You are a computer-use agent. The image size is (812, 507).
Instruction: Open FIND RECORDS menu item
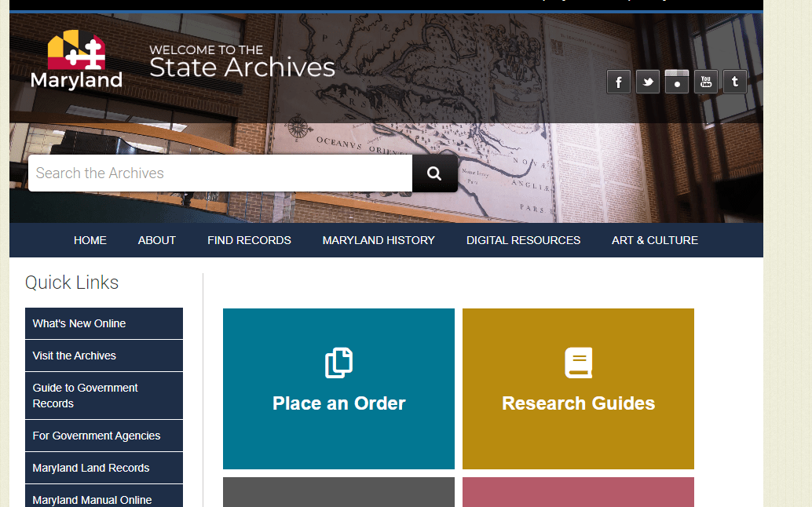249,240
